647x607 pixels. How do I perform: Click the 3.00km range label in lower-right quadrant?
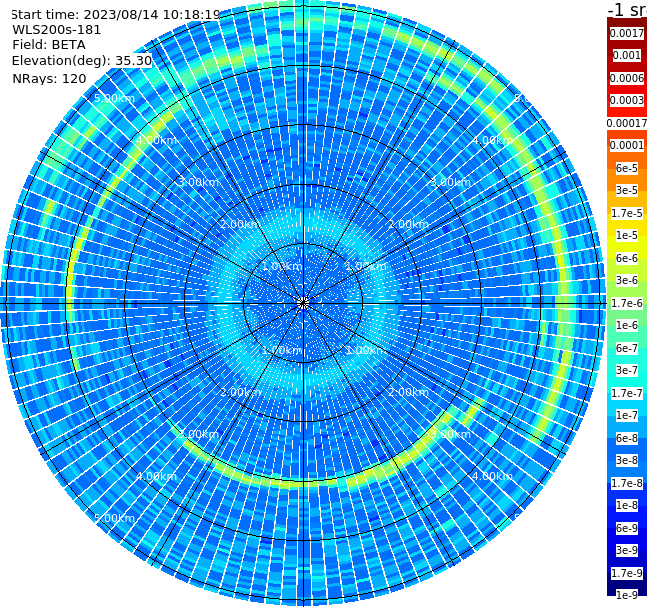pos(450,434)
